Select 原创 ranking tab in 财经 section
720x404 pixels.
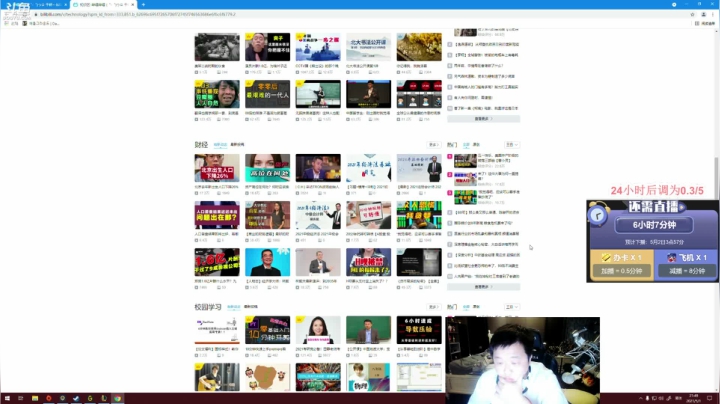[476, 145]
